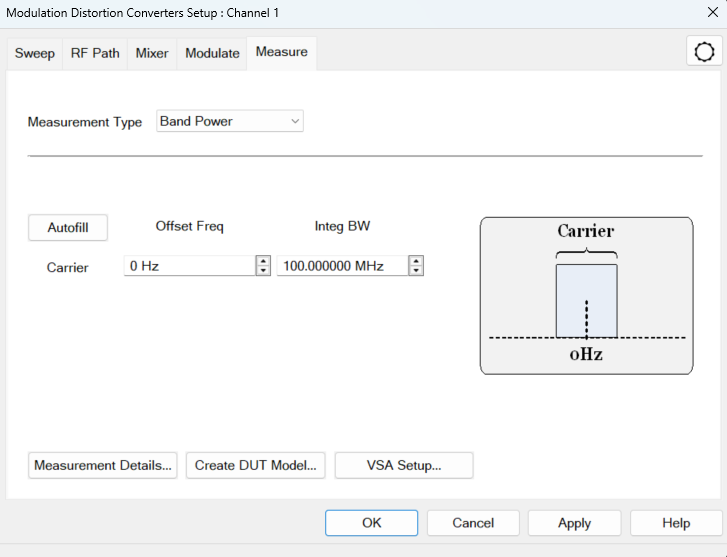Confirm settings with the OK button
This screenshot has width=727, height=557.
[x=371, y=523]
